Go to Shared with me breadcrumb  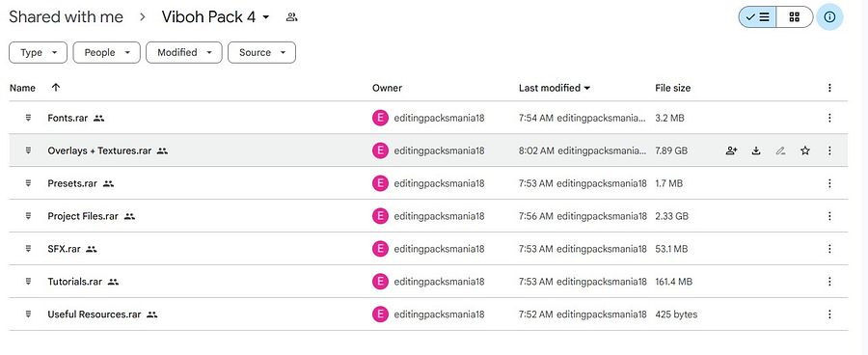[66, 17]
